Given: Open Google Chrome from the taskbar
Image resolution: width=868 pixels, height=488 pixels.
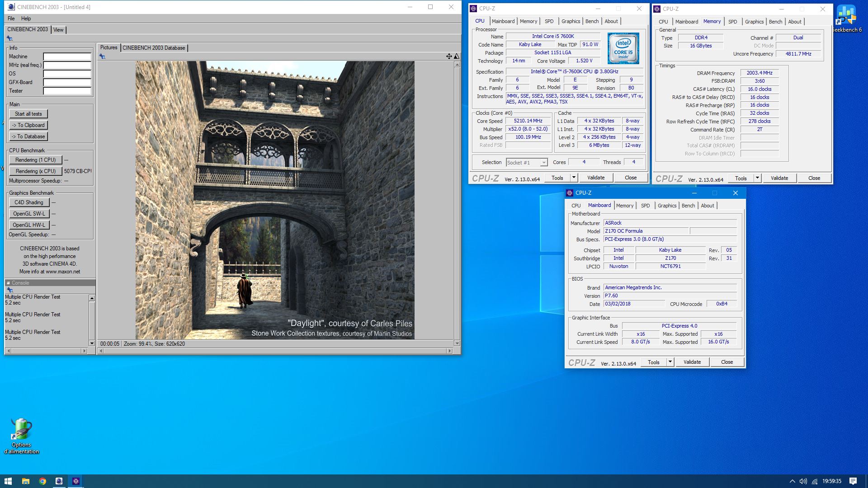Looking at the screenshot, I should (42, 481).
